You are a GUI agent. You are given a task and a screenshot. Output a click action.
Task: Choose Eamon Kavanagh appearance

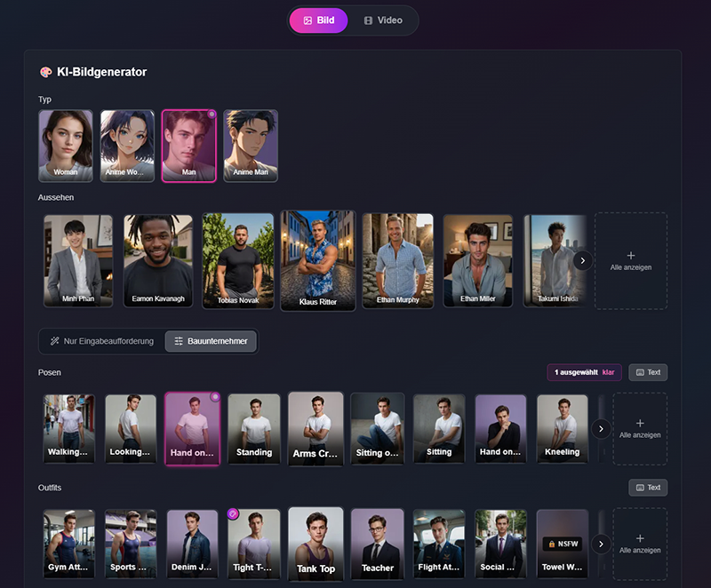coord(158,261)
